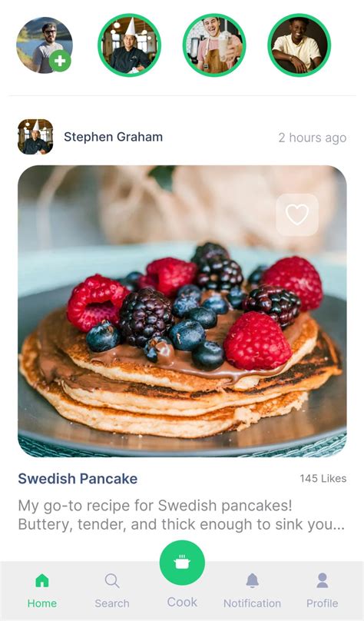Switch to the Search tab label
364x621 pixels.
[112, 603]
